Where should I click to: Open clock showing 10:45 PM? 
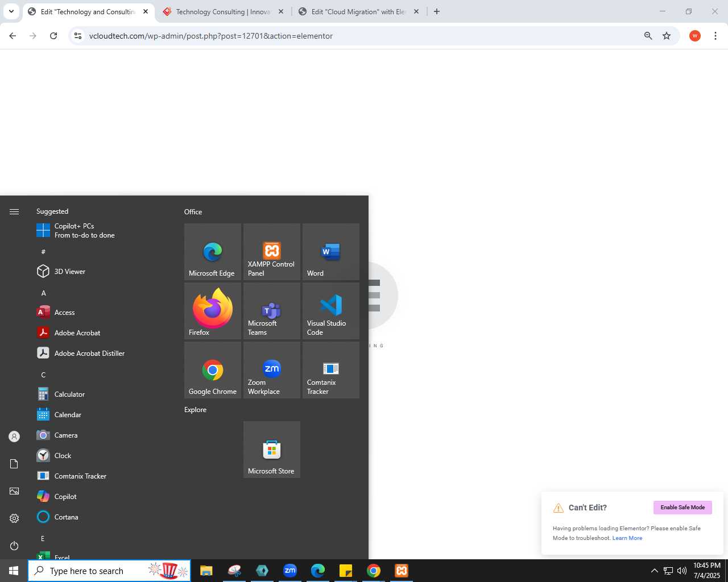point(707,571)
